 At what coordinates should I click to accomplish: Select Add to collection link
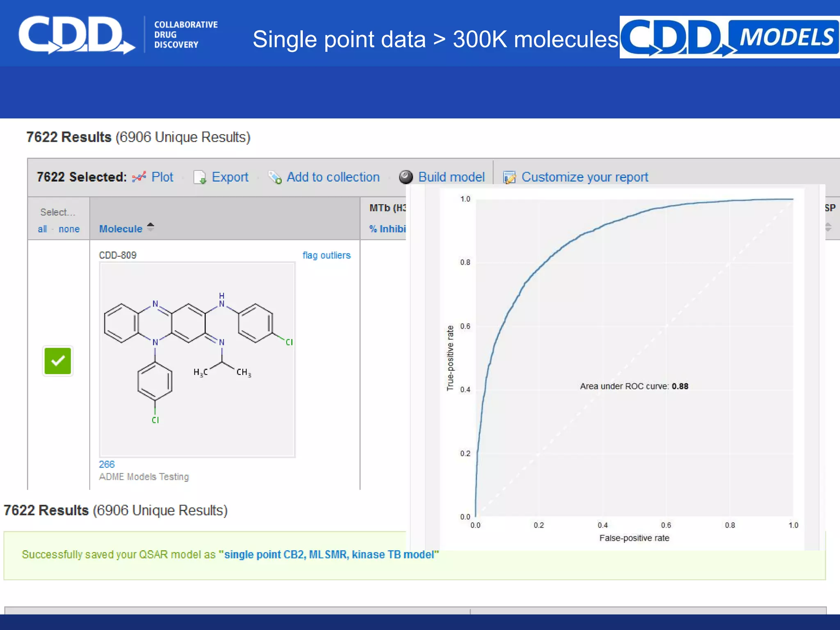[x=333, y=177]
